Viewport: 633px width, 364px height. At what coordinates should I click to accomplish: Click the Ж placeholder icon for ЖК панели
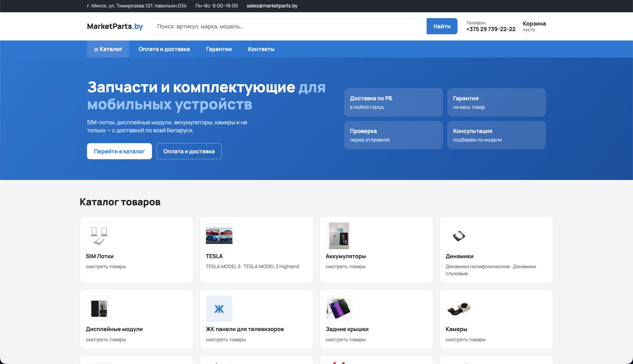[219, 309]
